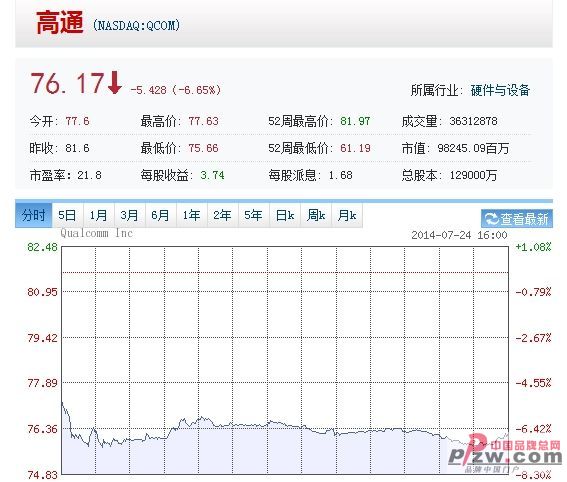Select the 分时 intraday tab

pyautogui.click(x=34, y=216)
